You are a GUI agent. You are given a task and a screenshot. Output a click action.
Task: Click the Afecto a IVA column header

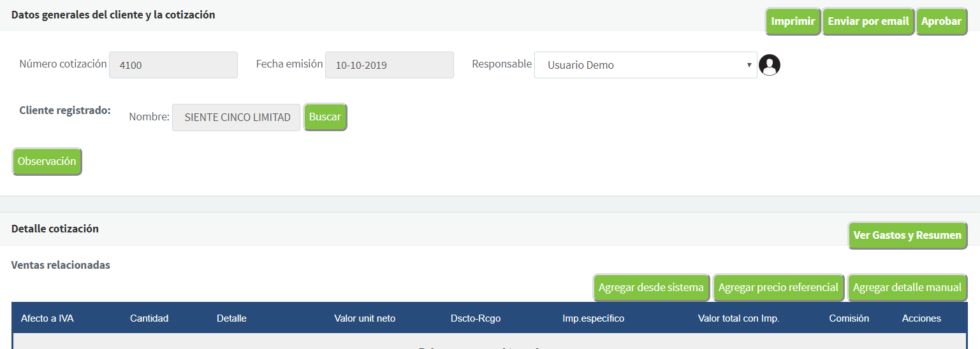coord(47,318)
